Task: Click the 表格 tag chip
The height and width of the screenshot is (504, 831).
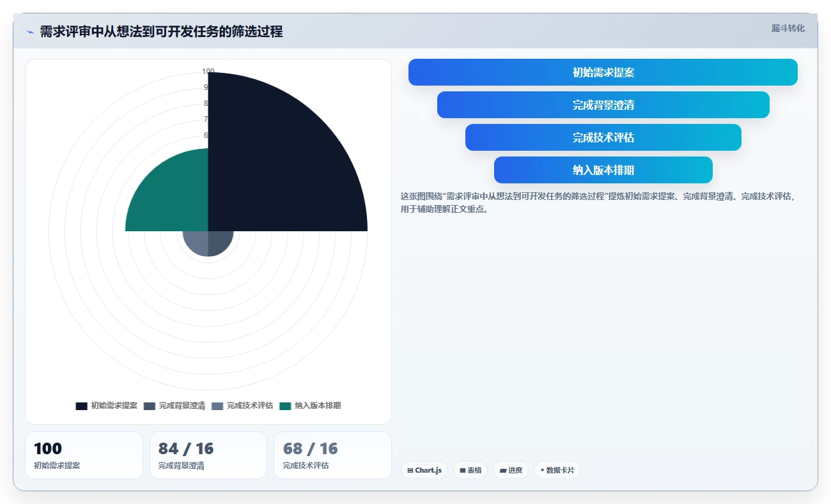Action: pos(470,470)
